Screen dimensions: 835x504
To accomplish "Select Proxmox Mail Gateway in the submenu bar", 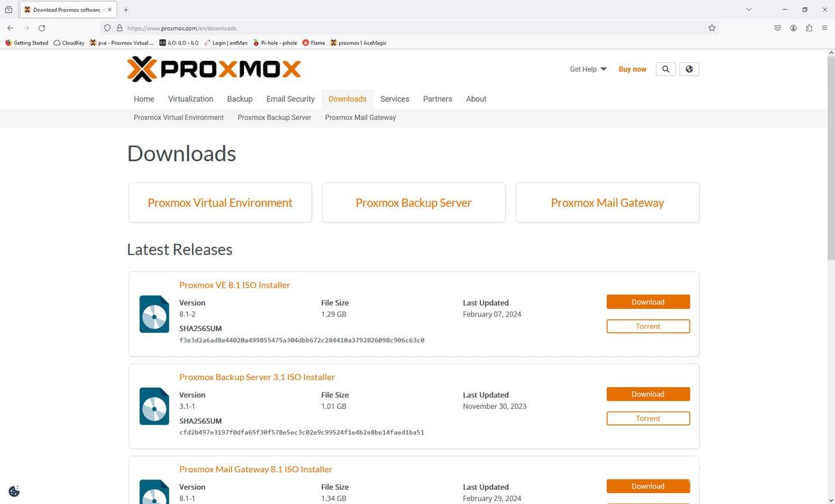I will point(360,117).
